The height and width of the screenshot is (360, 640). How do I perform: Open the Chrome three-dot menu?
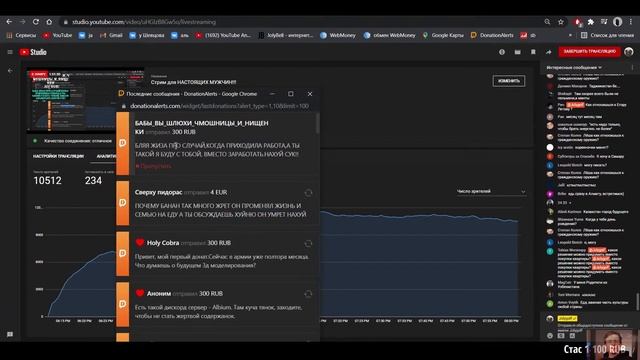(631, 22)
